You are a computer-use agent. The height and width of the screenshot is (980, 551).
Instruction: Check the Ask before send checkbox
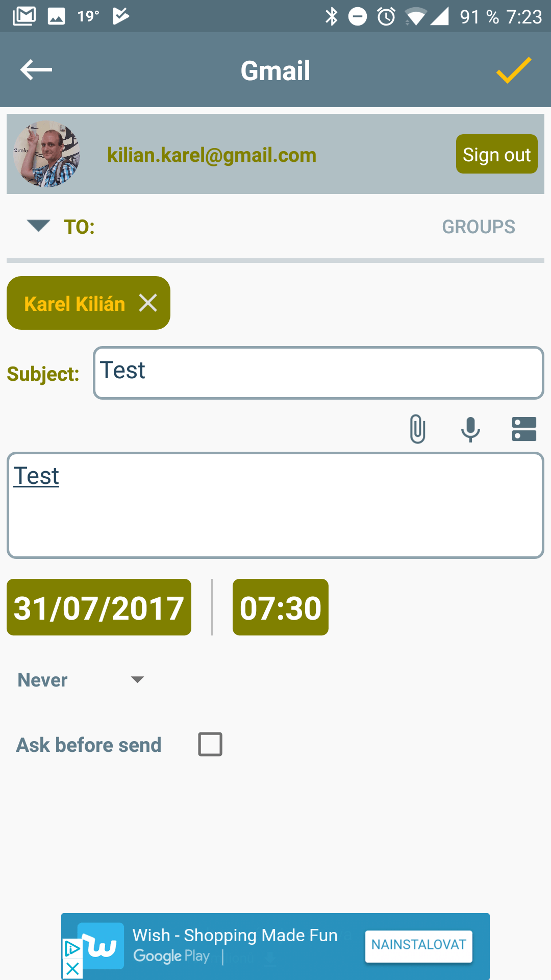point(210,744)
